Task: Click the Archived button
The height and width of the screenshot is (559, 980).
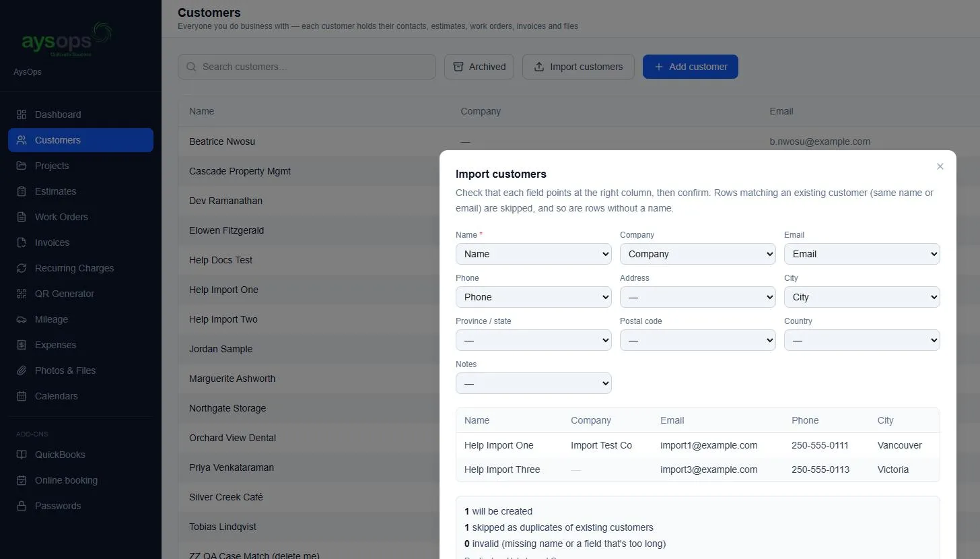Action: tap(479, 67)
